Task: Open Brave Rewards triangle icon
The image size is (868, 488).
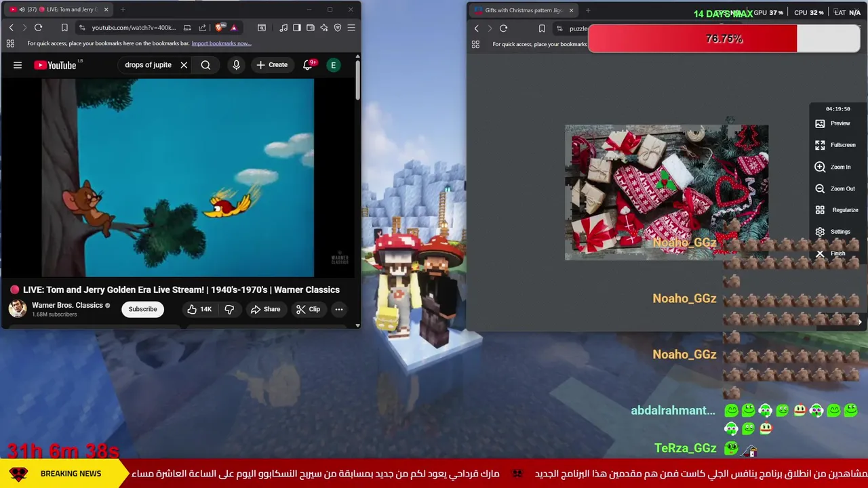Action: (233, 28)
